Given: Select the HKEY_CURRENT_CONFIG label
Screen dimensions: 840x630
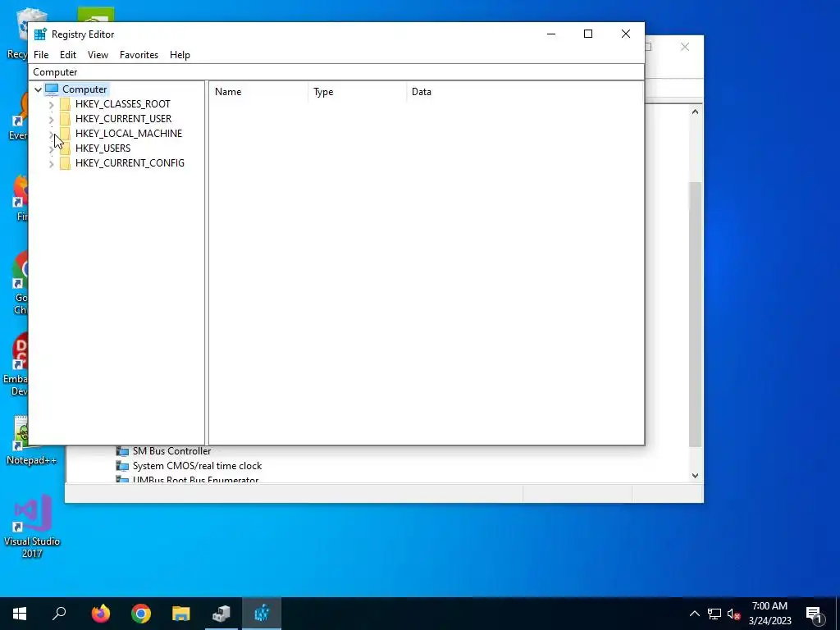Looking at the screenshot, I should point(130,163).
